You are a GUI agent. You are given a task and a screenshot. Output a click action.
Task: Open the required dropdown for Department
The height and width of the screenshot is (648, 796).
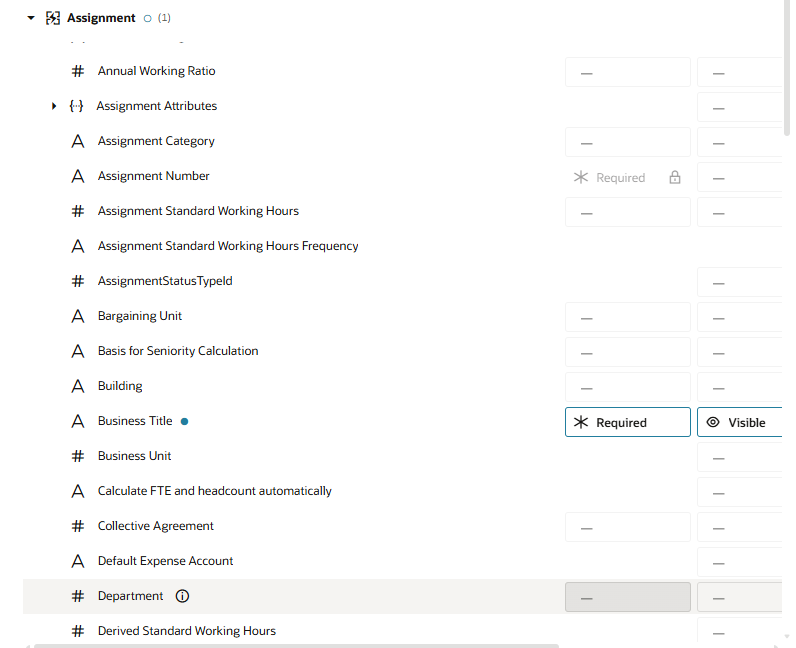(x=627, y=597)
